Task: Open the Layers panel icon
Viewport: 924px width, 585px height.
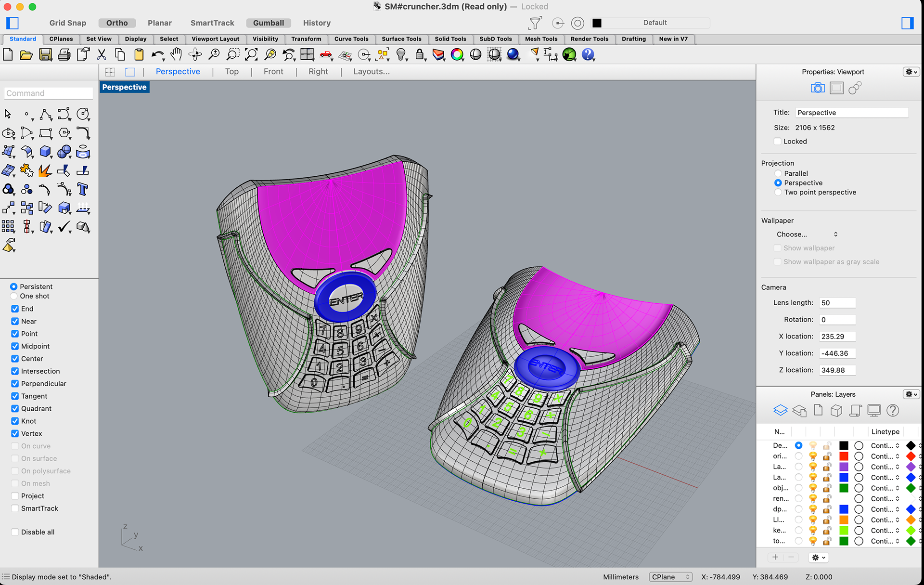Action: 780,410
